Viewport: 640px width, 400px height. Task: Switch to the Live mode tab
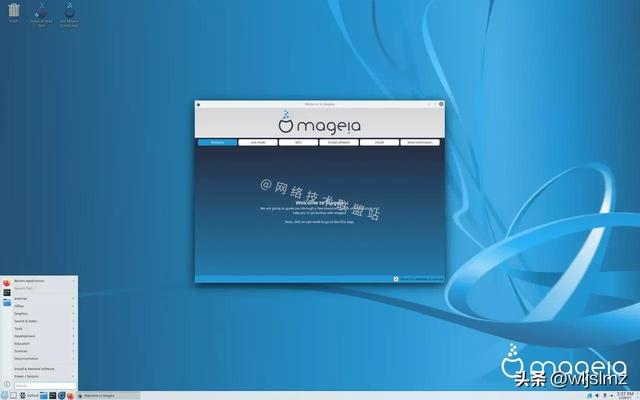click(258, 142)
